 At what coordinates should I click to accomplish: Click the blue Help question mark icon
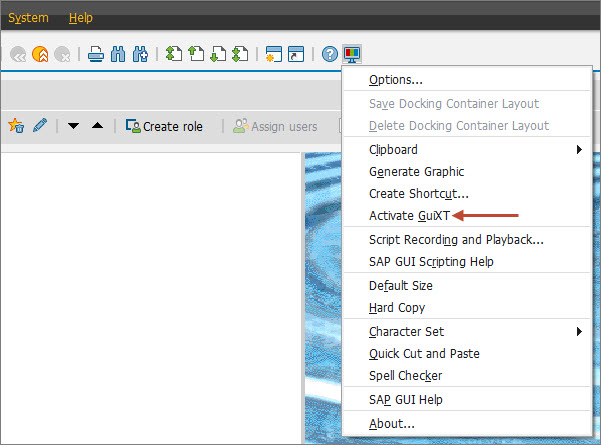tap(330, 54)
